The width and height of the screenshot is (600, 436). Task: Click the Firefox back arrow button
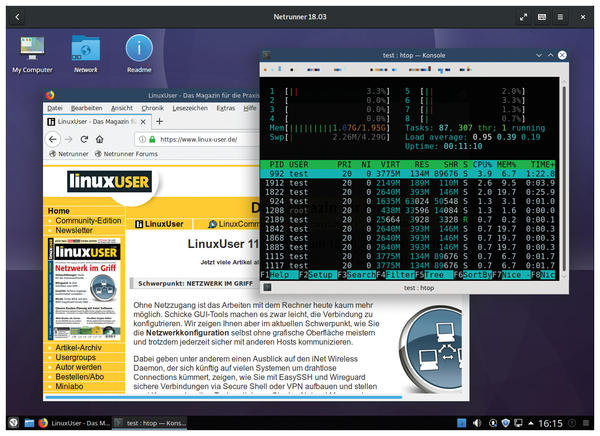pos(53,139)
